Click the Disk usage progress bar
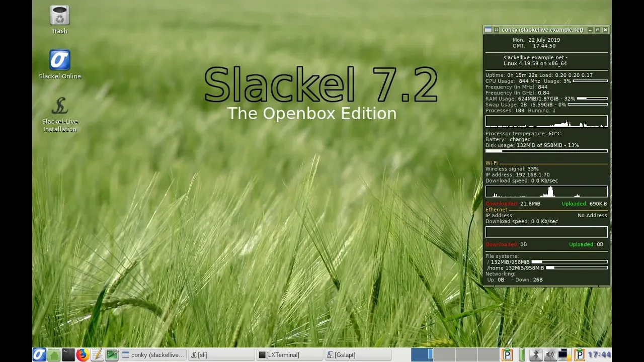 [x=546, y=151]
